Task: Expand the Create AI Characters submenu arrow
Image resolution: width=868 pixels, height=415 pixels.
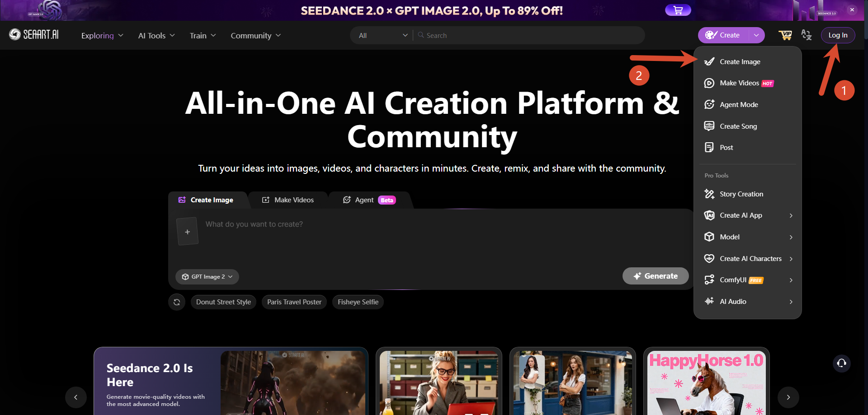Action: (791, 259)
